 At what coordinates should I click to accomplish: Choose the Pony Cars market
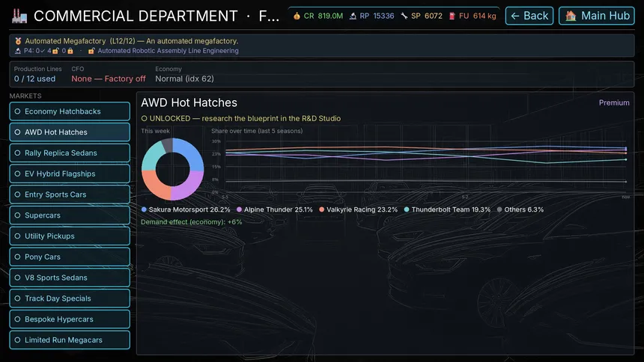[70, 257]
